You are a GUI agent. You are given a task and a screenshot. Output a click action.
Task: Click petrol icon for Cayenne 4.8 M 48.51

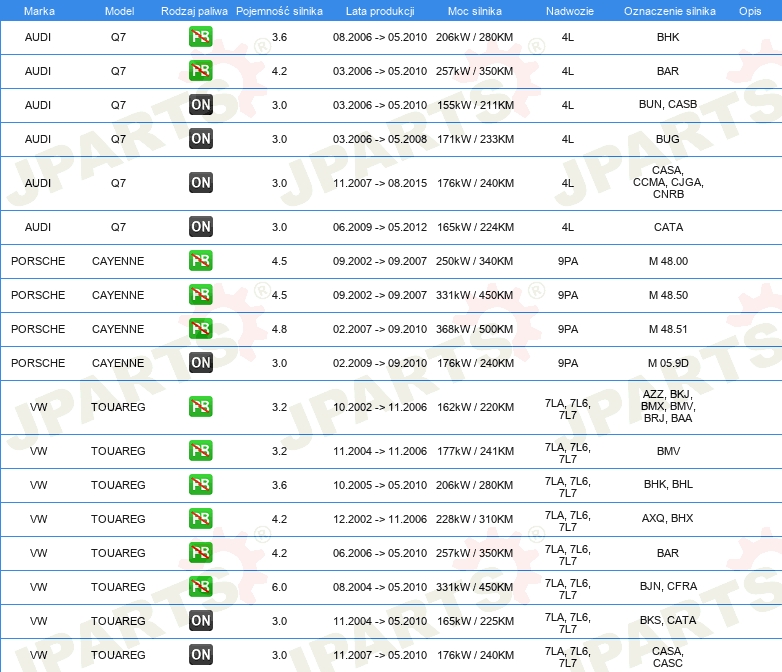(x=200, y=328)
